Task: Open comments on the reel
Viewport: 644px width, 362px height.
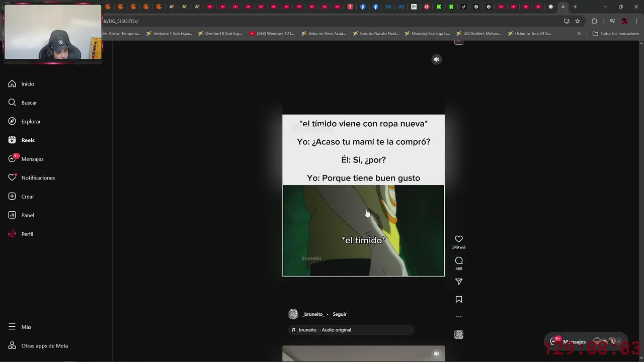Action: [459, 260]
